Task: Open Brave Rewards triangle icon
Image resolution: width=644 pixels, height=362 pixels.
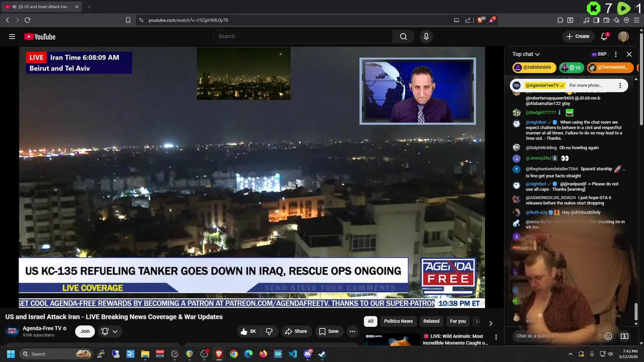Action: point(493,20)
